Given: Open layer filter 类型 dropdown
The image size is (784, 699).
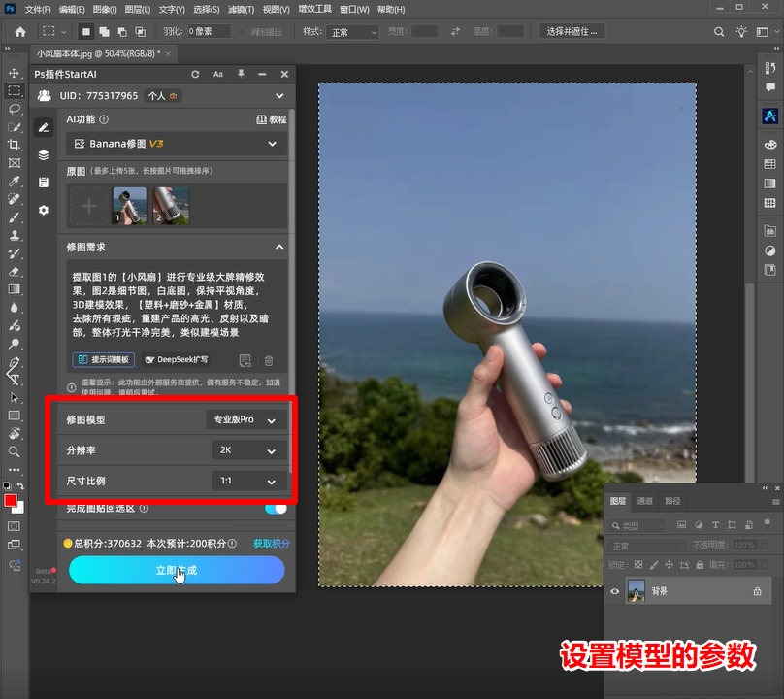Looking at the screenshot, I should [x=638, y=525].
